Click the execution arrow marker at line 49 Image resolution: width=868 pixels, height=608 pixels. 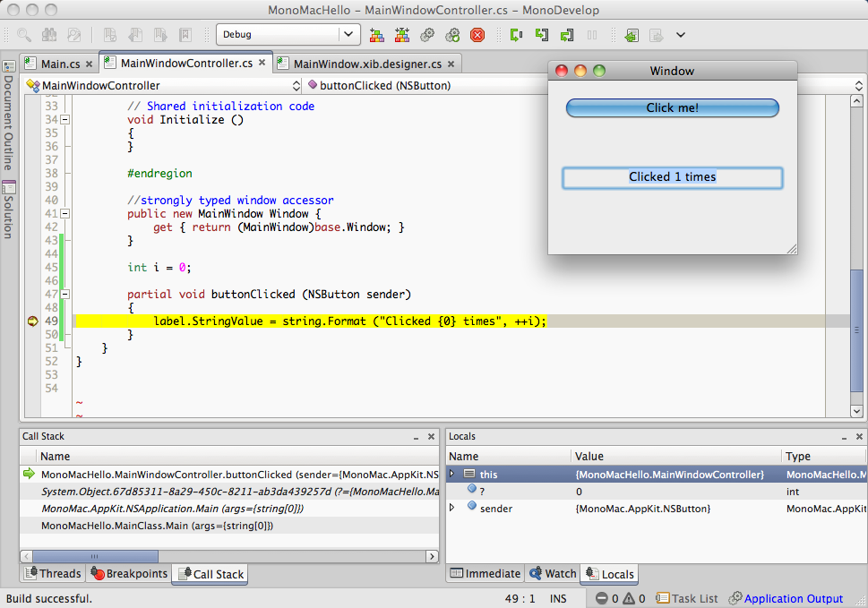[32, 321]
